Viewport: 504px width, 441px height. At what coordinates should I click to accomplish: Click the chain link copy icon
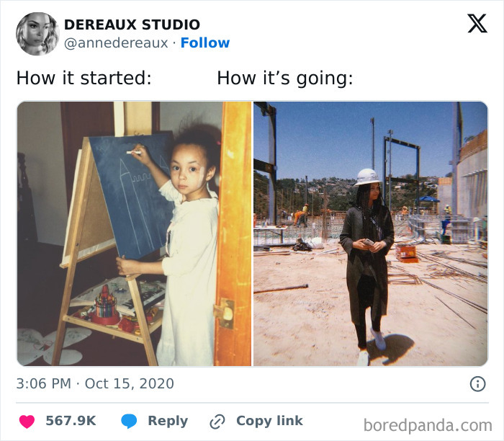[x=217, y=422]
